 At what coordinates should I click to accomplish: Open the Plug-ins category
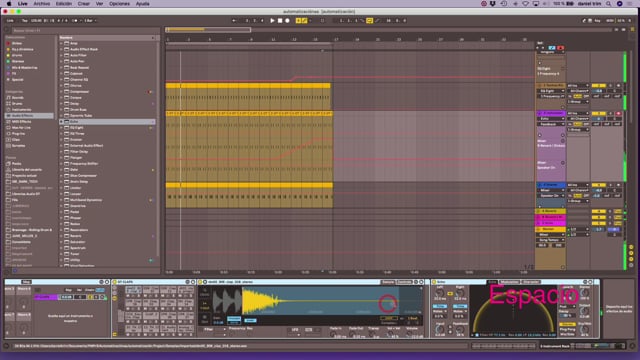18,133
